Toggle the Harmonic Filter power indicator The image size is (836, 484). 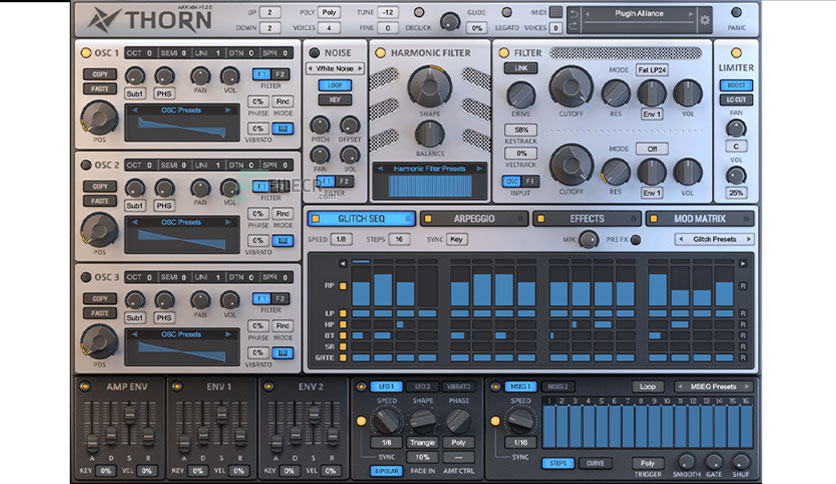point(381,52)
